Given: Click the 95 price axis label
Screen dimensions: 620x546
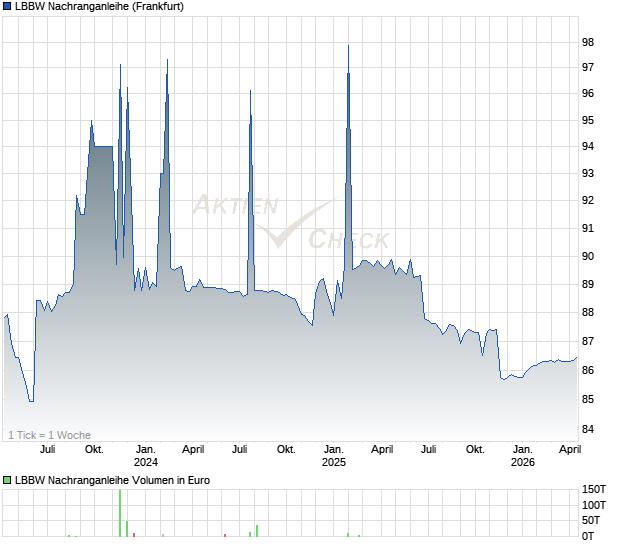Looking at the screenshot, I should [x=588, y=120].
